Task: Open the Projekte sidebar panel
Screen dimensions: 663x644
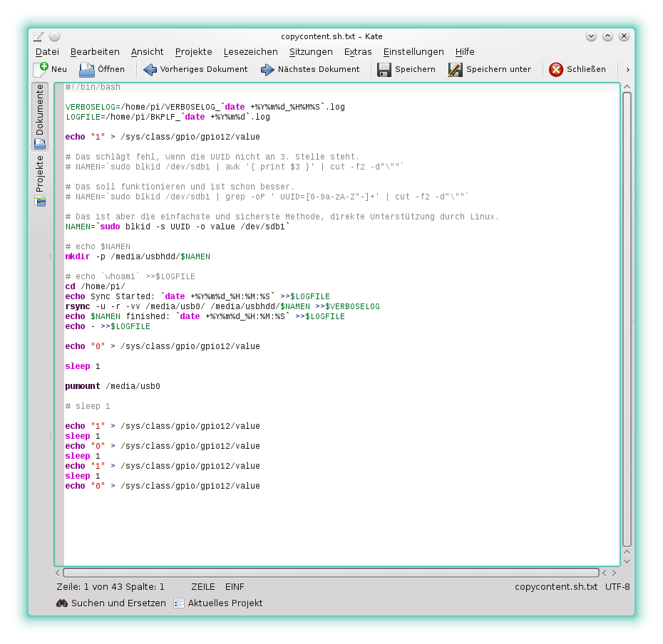Action: tap(40, 181)
